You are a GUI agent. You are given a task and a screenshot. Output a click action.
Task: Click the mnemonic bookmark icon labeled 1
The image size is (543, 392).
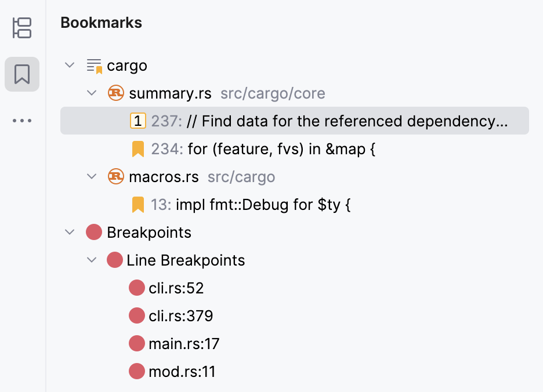(x=136, y=121)
